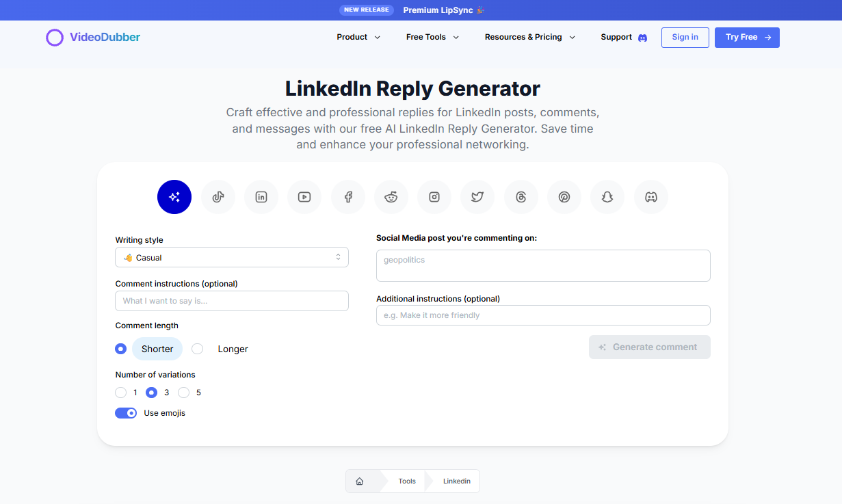Select the AI sparkle general platform icon
Viewport: 842px width, 504px height.
[174, 197]
